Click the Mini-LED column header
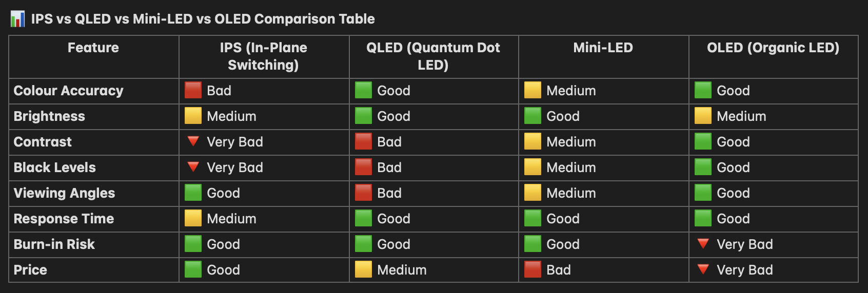Screen dimensions: 868x293 (x=603, y=48)
